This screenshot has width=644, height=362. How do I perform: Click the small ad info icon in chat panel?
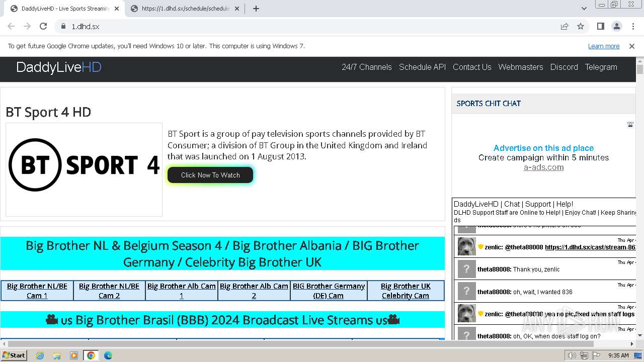(630, 125)
